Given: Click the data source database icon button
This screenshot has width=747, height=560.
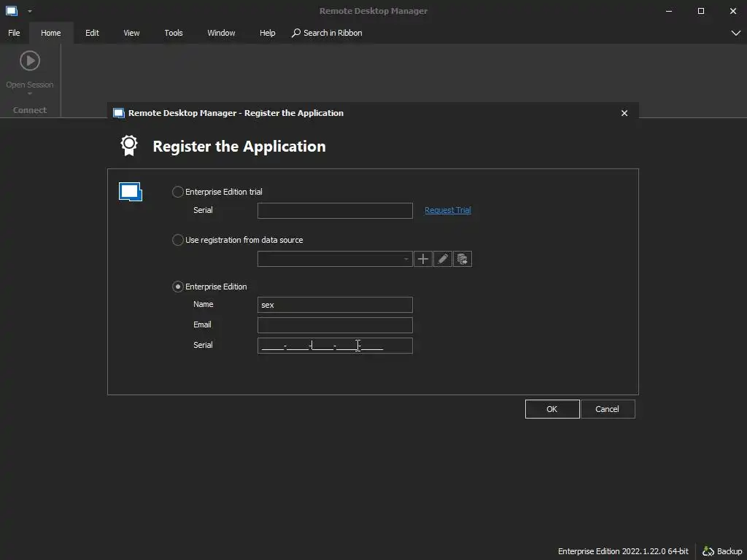Looking at the screenshot, I should 462,259.
